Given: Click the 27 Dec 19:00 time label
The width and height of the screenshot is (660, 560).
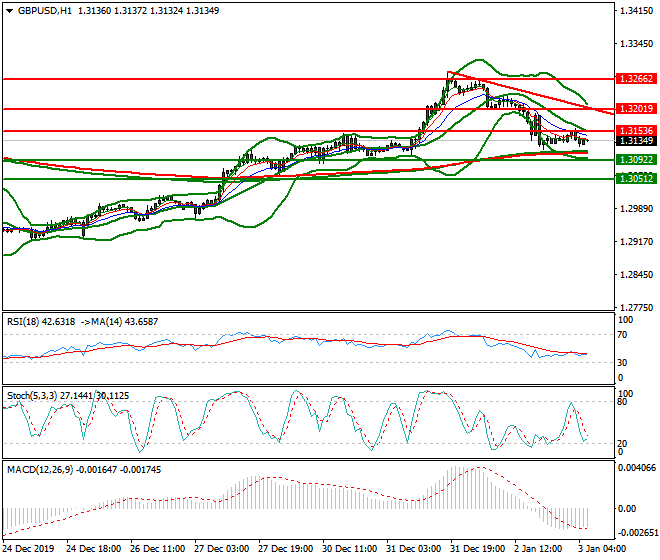Looking at the screenshot, I should (285, 549).
